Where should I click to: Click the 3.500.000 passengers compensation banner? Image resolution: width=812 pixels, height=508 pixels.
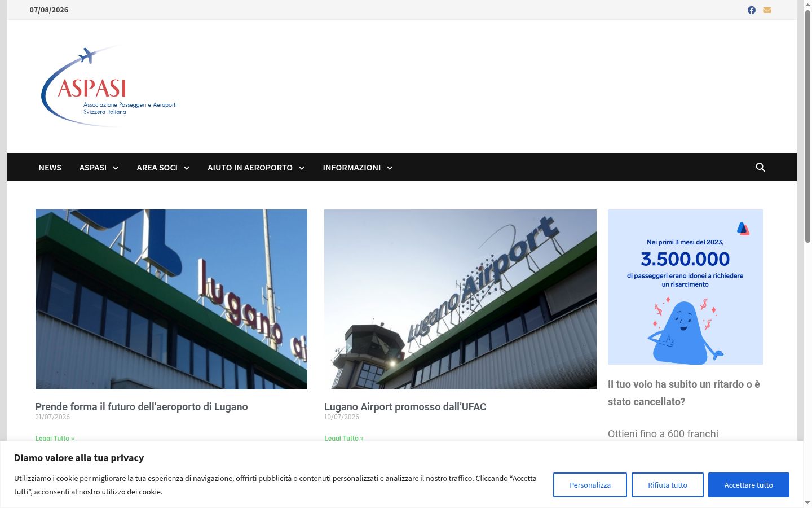click(685, 287)
